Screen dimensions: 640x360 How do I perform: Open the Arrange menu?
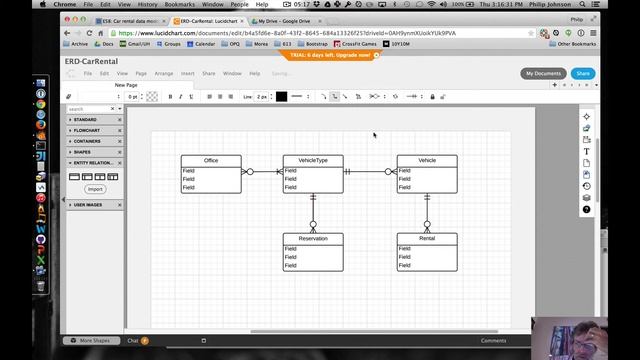(x=164, y=73)
